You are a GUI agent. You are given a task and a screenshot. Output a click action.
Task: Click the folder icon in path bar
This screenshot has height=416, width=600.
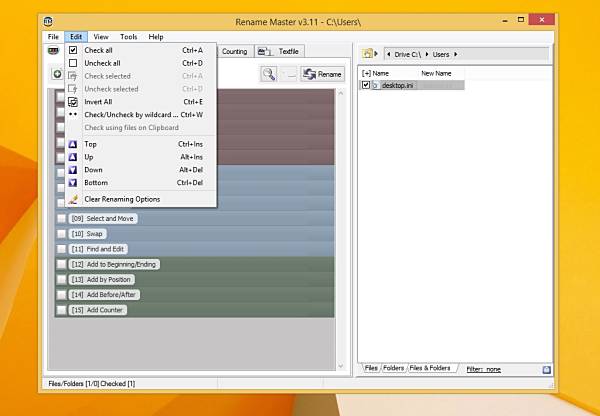367,54
